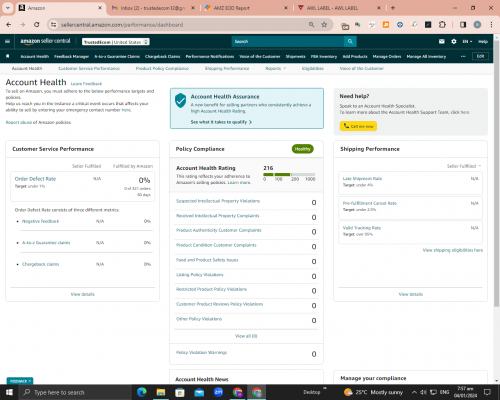Launch Microsoft Edge from taskbar
The width and height of the screenshot is (500, 400).
(142, 392)
